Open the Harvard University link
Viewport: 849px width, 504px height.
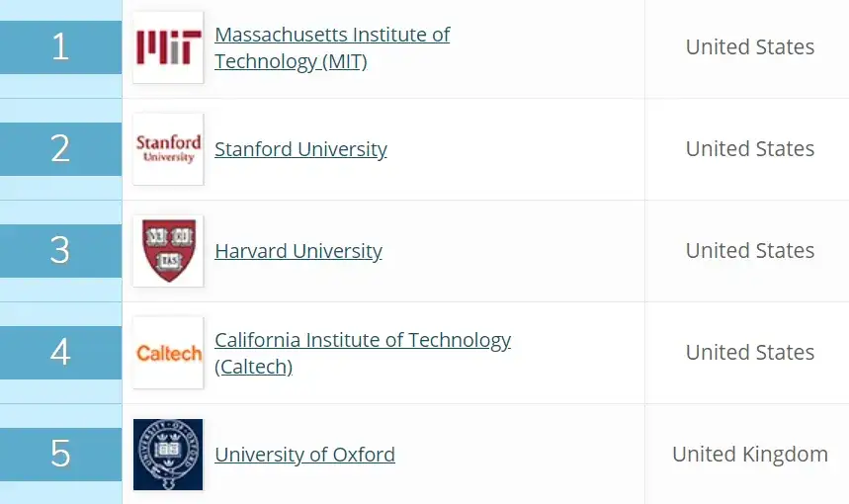tap(297, 251)
